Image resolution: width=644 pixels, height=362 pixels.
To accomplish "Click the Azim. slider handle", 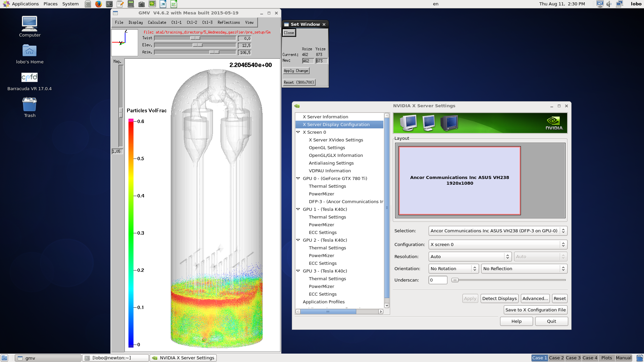I will (x=214, y=52).
